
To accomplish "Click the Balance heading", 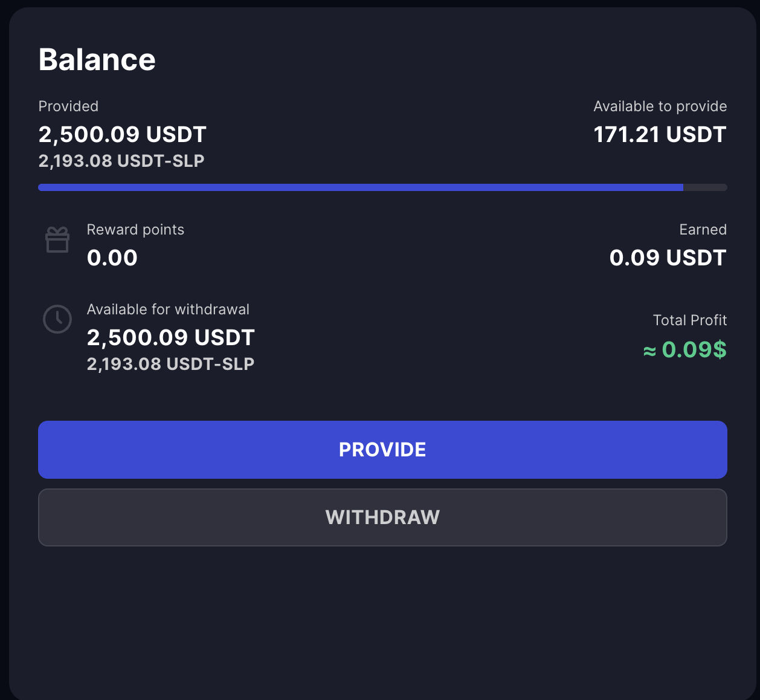I will pyautogui.click(x=97, y=60).
